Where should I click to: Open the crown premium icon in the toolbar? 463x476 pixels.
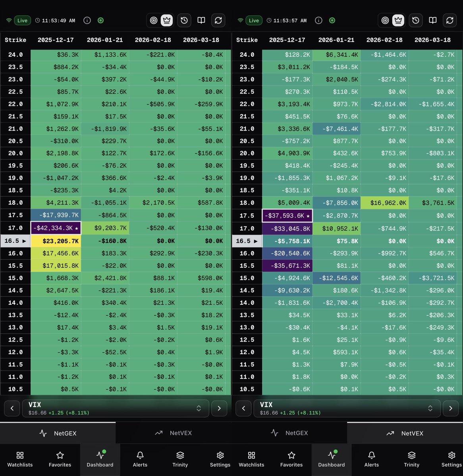(167, 20)
